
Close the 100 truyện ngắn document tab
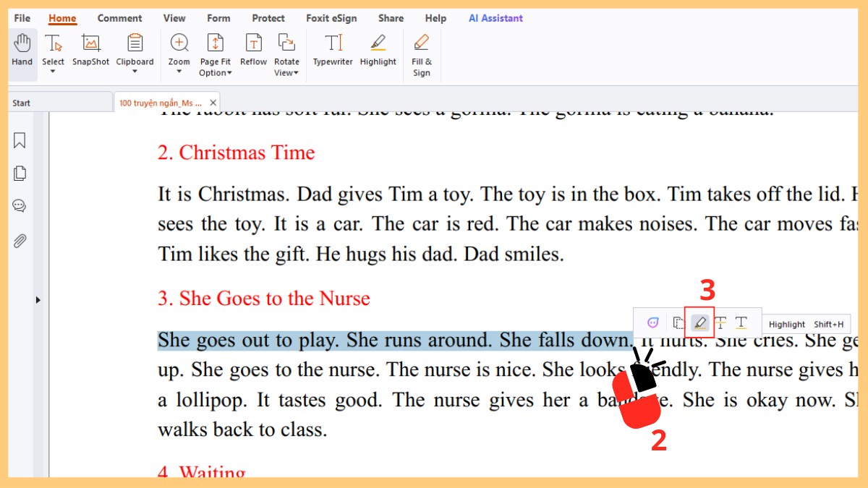point(212,103)
